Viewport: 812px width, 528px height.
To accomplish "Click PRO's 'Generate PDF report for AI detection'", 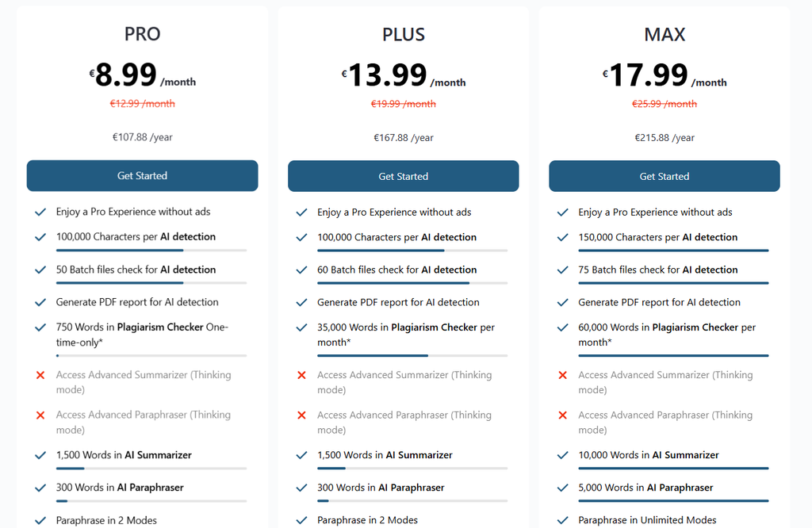I will tap(137, 302).
